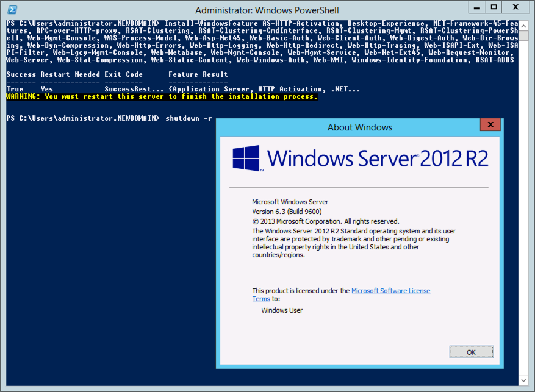Click the PowerShell scrollbar down arrow
This screenshot has height=392, width=535.
tap(524, 380)
